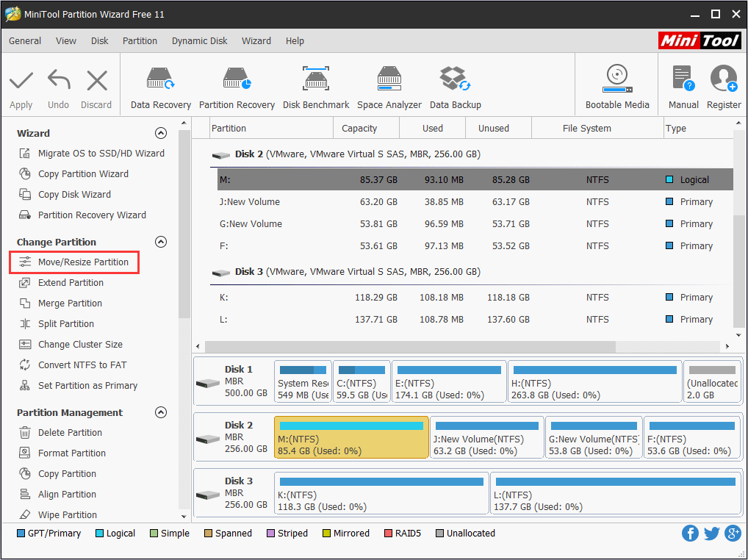Sort by the Type column header

pyautogui.click(x=698, y=129)
